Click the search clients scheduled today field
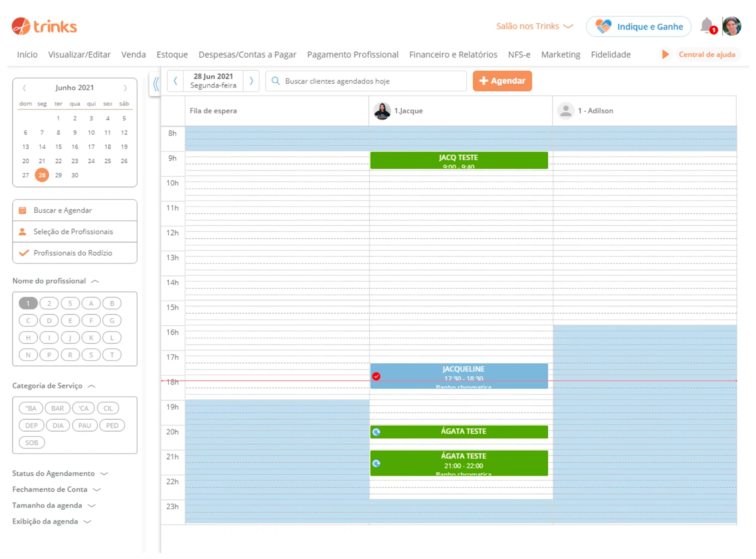Screen dimensions: 756x559 pyautogui.click(x=366, y=81)
